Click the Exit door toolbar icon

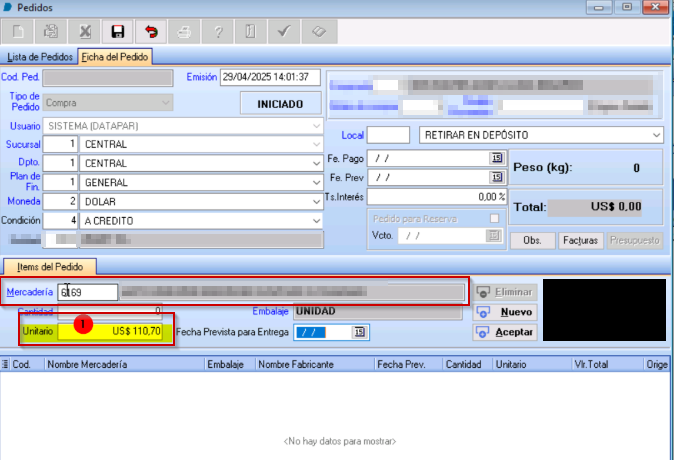click(x=251, y=31)
